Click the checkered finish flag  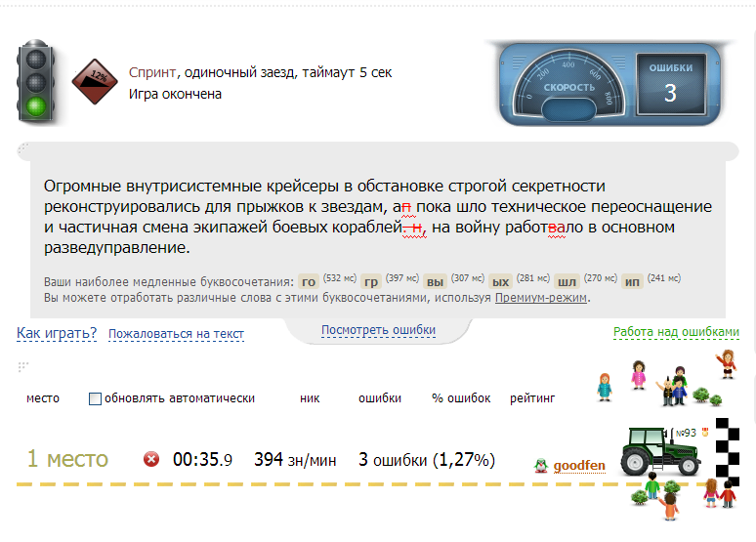point(727,452)
